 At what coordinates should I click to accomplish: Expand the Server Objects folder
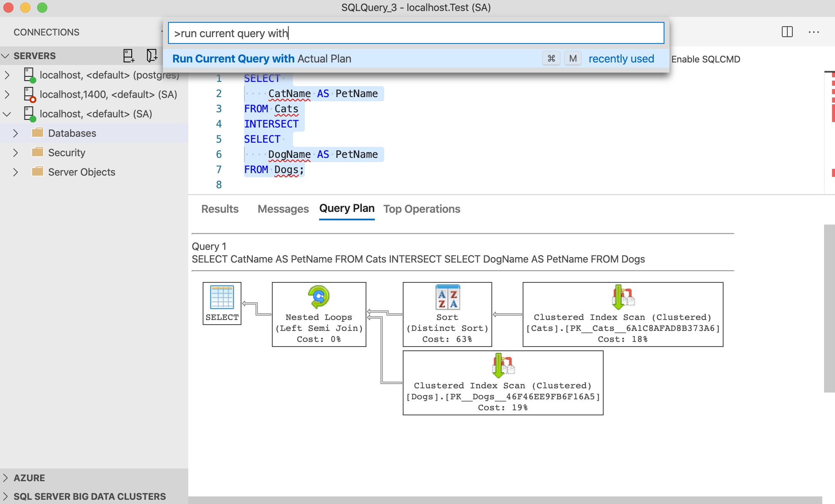tap(15, 172)
